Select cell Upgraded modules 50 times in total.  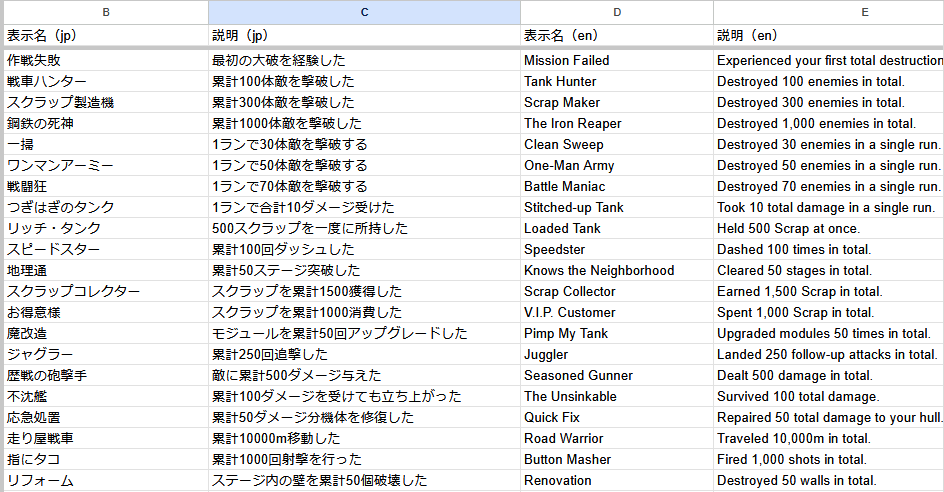point(829,334)
